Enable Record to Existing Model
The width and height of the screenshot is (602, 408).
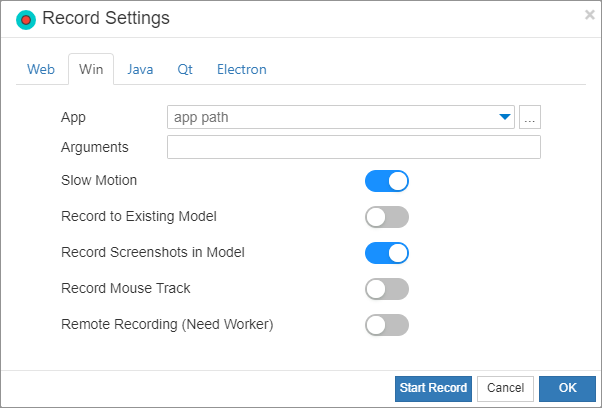pyautogui.click(x=387, y=217)
